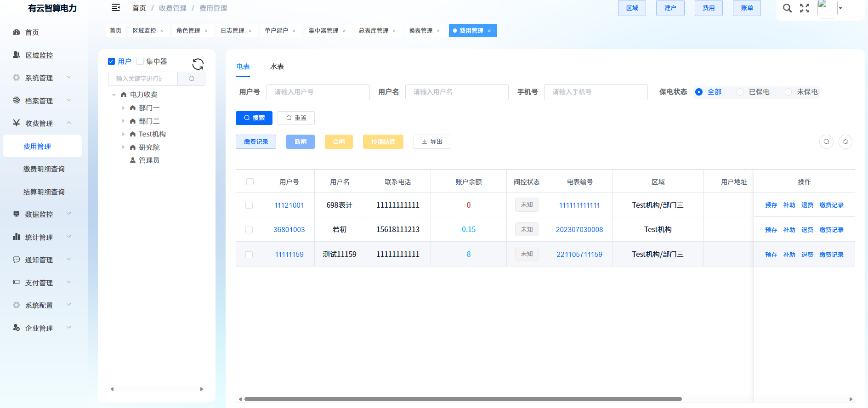The image size is (868, 408).
Task: Open 缴费明细查询 in the sidebar
Action: 44,169
